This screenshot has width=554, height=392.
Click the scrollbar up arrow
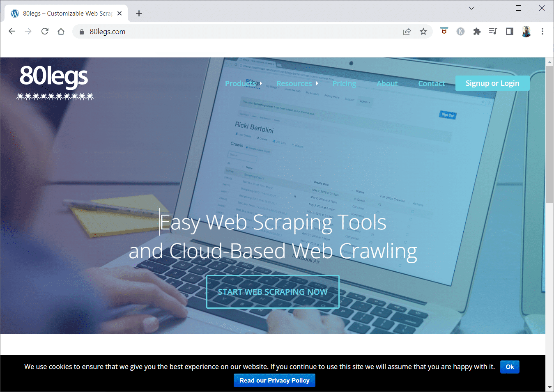[549, 62]
